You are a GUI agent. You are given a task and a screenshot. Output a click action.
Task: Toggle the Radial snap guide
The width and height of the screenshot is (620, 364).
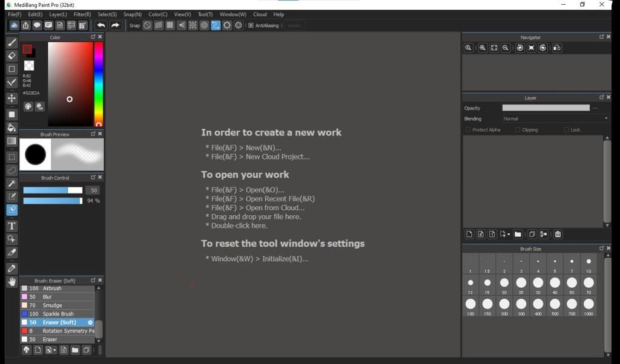click(193, 25)
